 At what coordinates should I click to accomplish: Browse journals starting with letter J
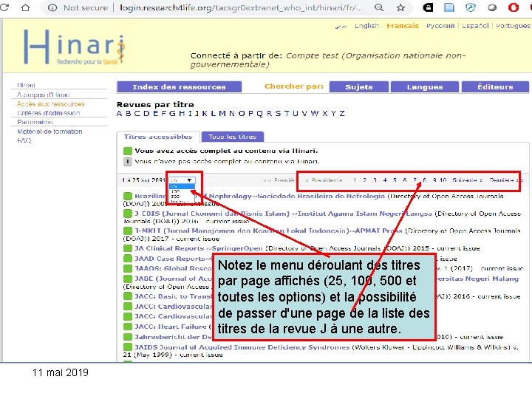(197, 113)
